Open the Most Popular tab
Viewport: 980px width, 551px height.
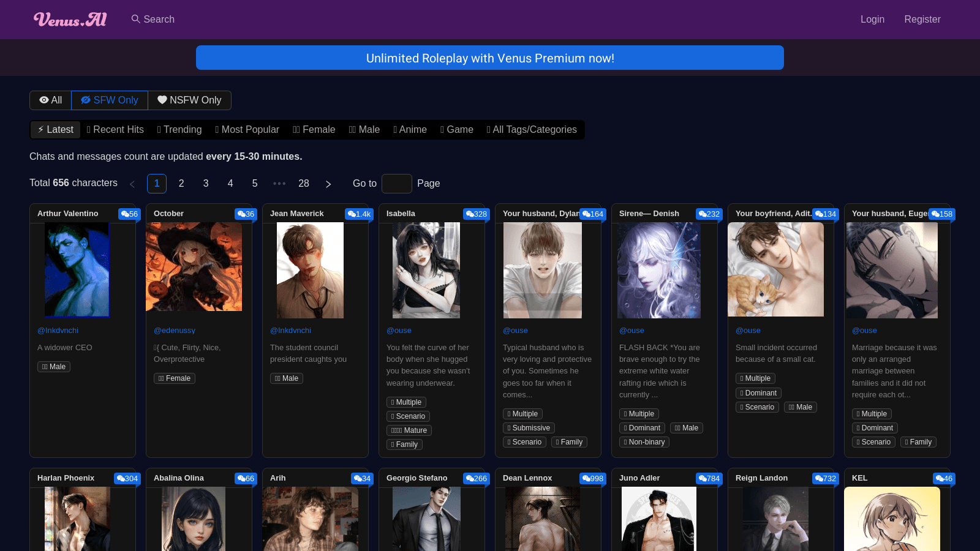coord(247,130)
